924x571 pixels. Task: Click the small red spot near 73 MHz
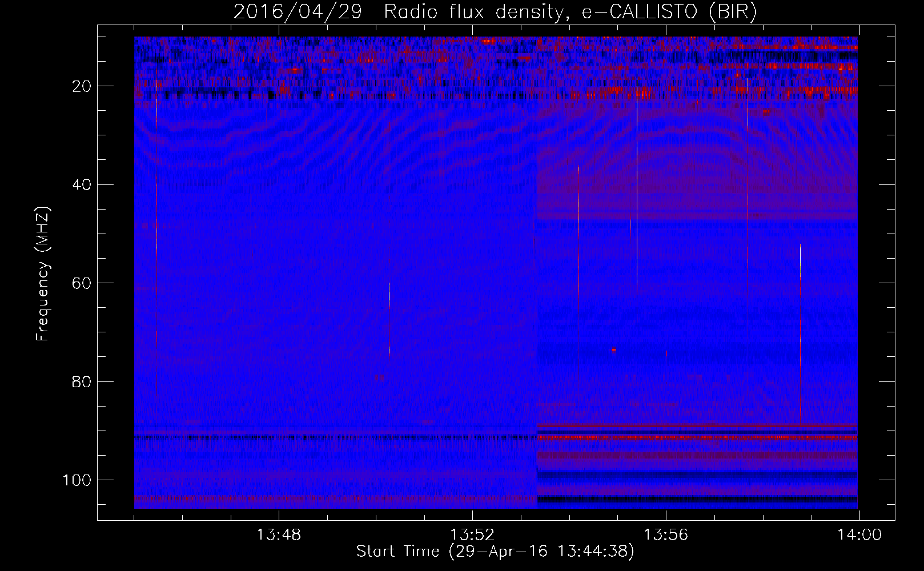[614, 349]
